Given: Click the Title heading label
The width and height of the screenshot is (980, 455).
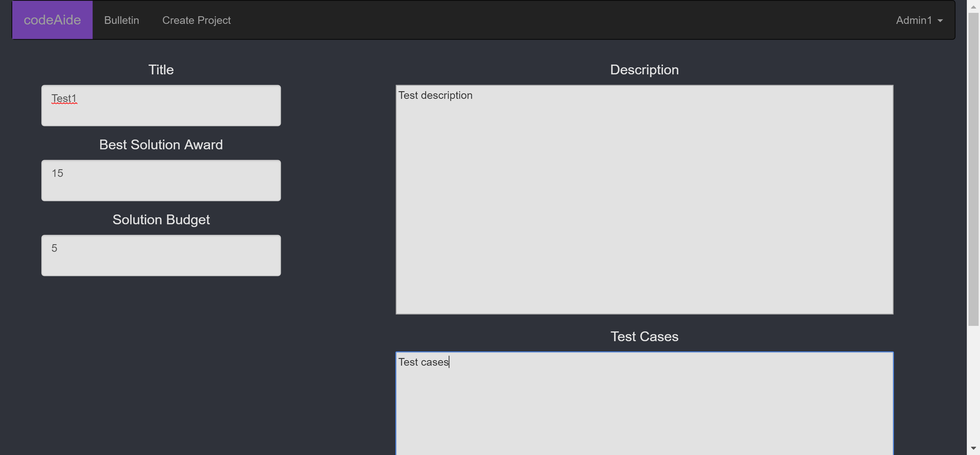Looking at the screenshot, I should [161, 69].
